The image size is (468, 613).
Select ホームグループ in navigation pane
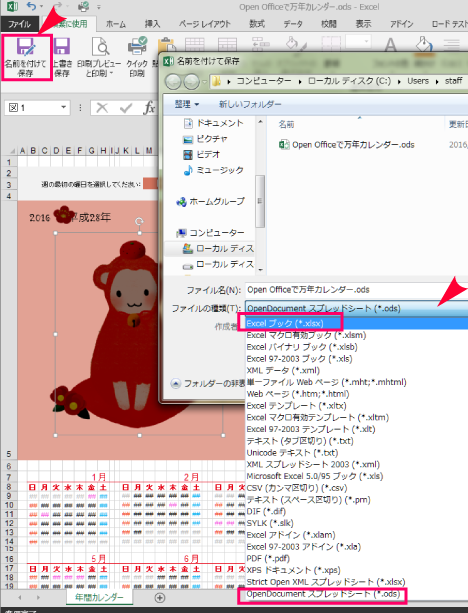tap(210, 201)
